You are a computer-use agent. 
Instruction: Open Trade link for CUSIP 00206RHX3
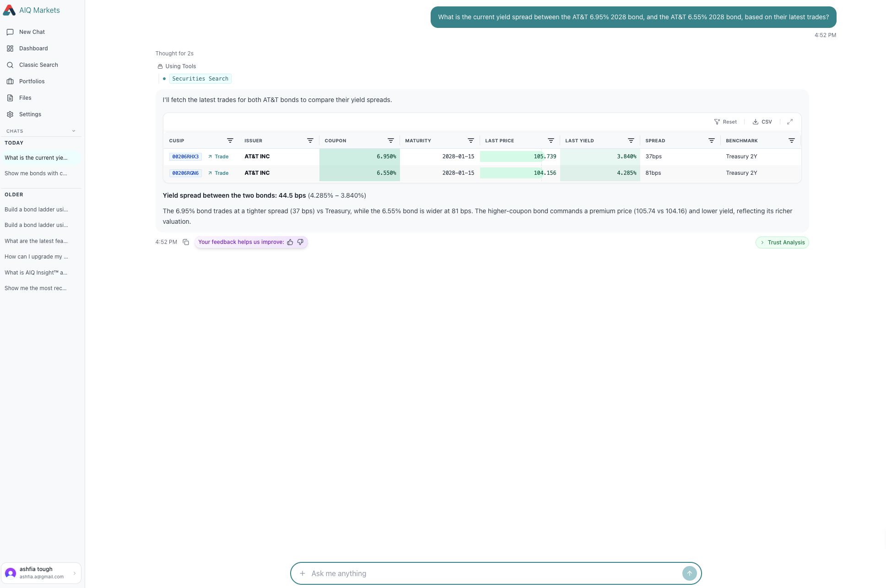point(218,156)
